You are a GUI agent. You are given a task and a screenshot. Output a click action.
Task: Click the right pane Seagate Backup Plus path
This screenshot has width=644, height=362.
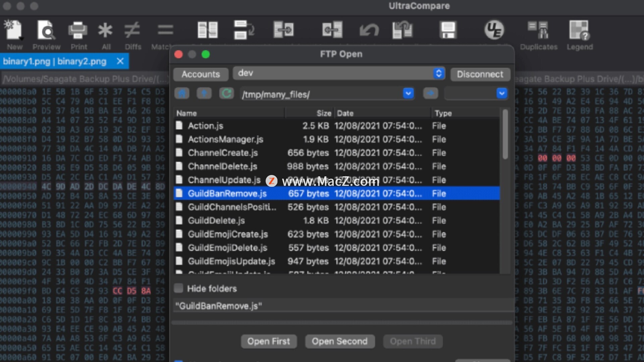click(579, 79)
